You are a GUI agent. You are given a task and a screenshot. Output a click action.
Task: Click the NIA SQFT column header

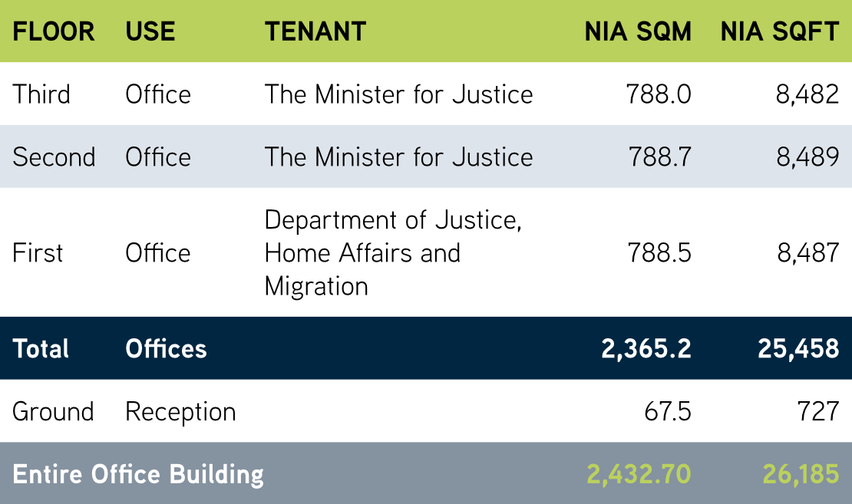pos(780,31)
